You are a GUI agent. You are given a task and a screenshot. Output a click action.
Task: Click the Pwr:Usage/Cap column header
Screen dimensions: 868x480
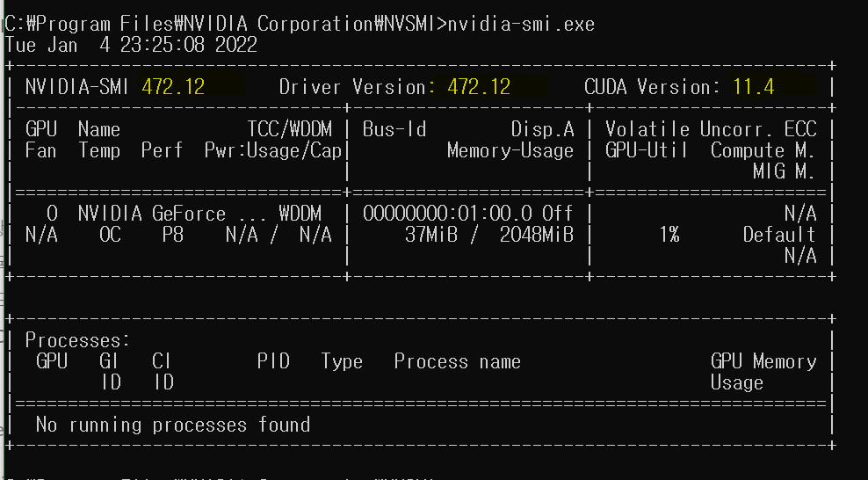pos(272,150)
